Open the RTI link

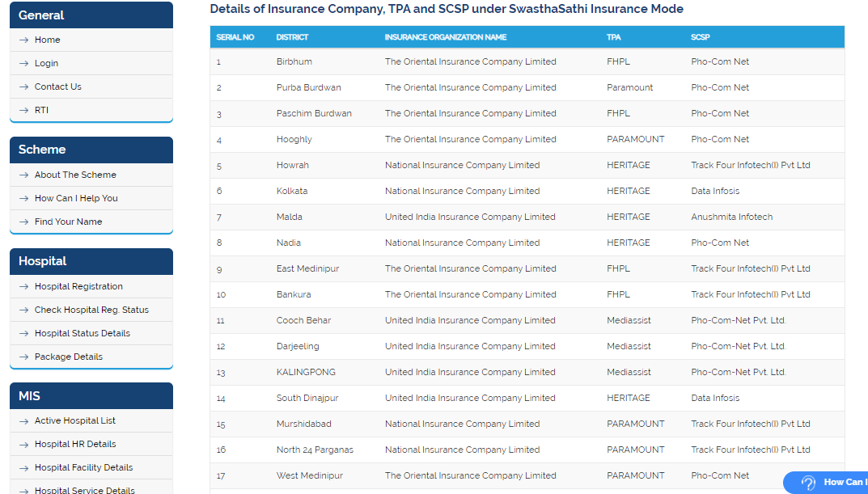click(x=41, y=110)
